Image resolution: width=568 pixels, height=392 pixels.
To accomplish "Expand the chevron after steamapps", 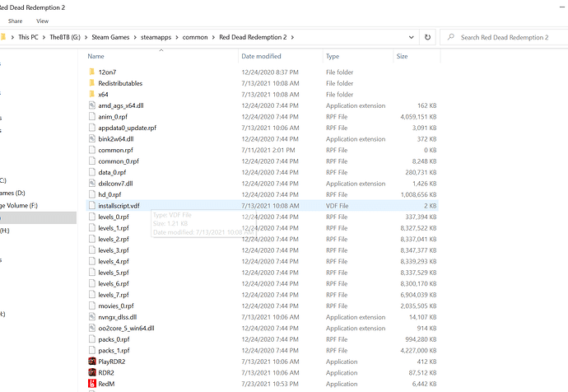I will click(x=177, y=37).
